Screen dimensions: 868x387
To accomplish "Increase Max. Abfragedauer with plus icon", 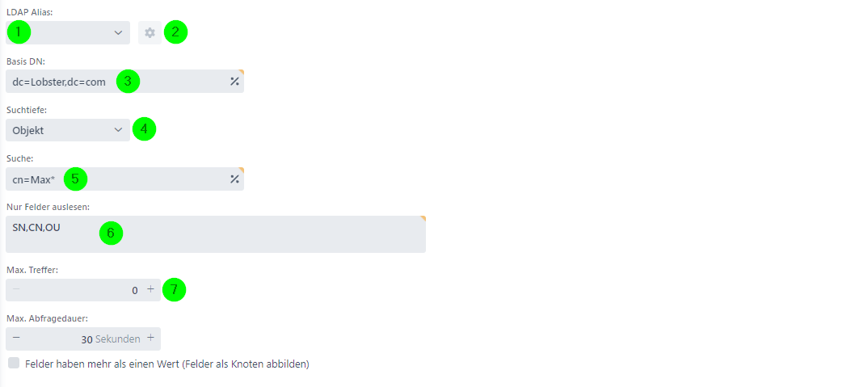I will (150, 339).
